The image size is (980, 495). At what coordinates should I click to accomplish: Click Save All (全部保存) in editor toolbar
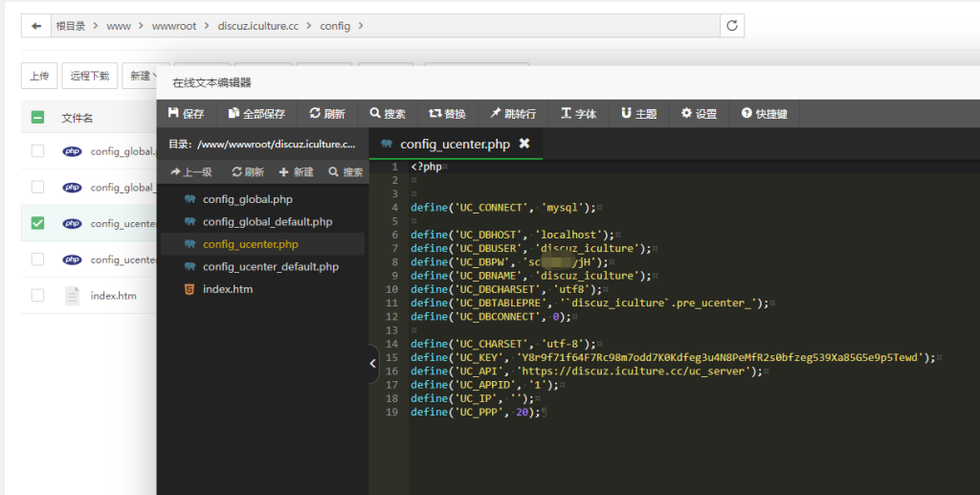[256, 114]
